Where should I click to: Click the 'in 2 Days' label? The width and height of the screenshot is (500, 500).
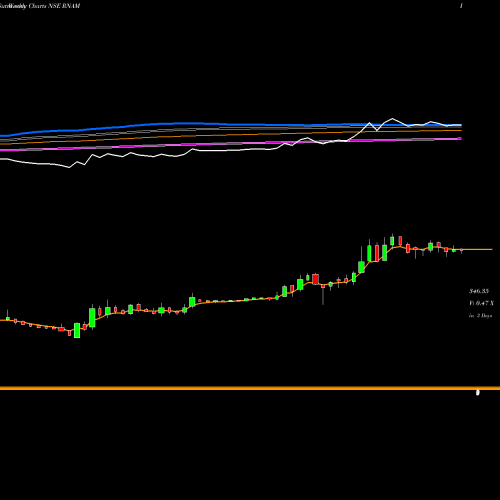pos(480,315)
